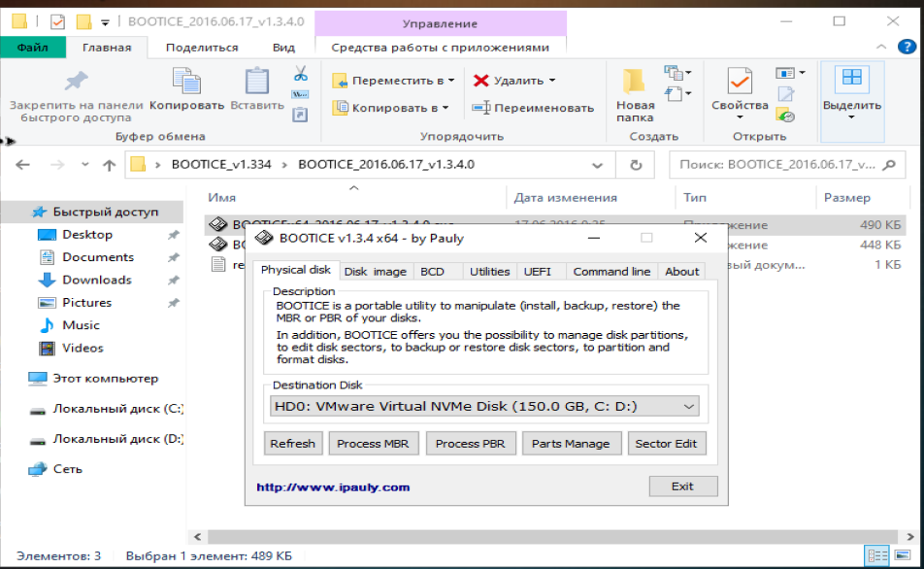The height and width of the screenshot is (569, 924).
Task: Select the first BOOTICE x64 file icon
Action: pyautogui.click(x=218, y=224)
